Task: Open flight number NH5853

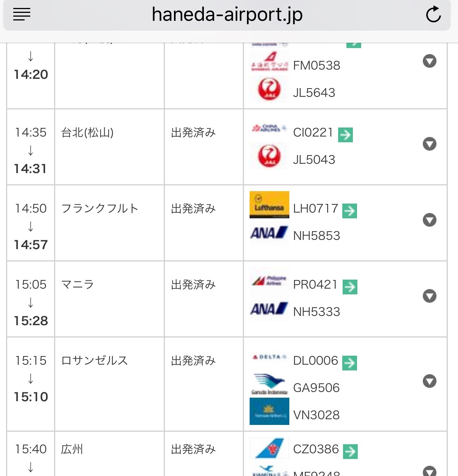Action: click(317, 236)
